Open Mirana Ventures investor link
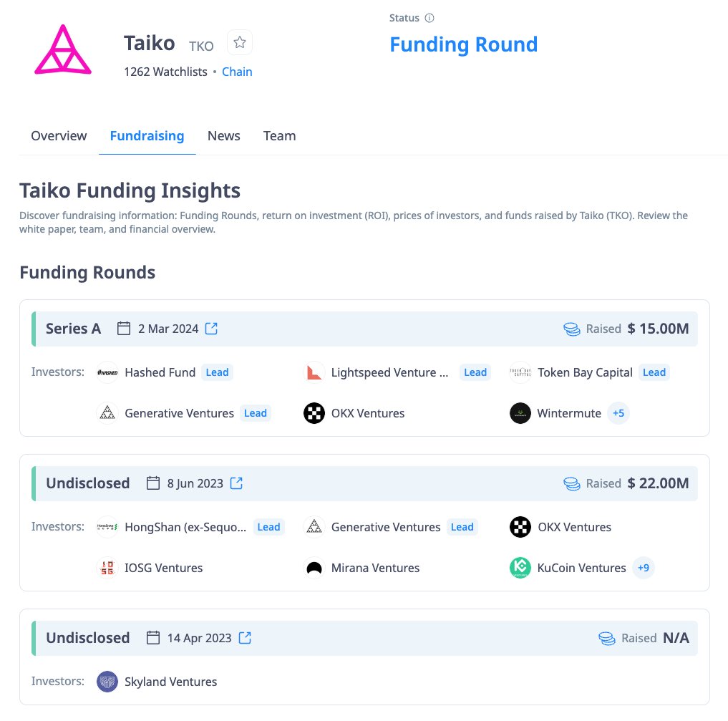Viewport: 728px width, 721px height. coord(375,568)
